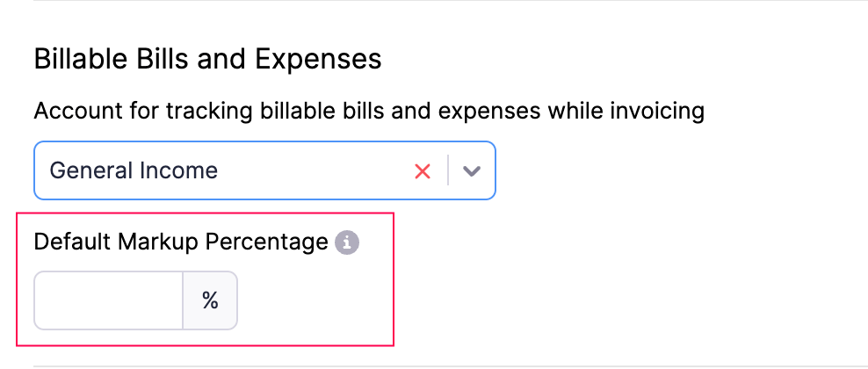Click the word "Percentage" in markup label
868x369 pixels.
pyautogui.click(x=266, y=242)
